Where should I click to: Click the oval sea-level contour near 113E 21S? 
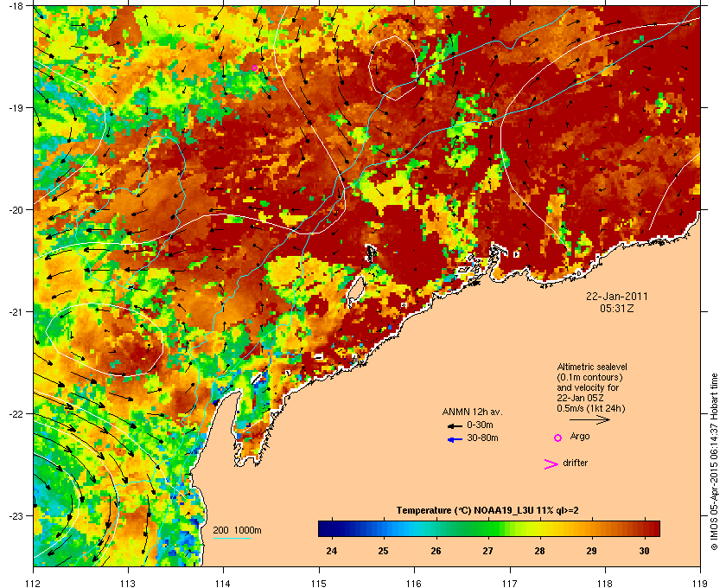point(105,340)
